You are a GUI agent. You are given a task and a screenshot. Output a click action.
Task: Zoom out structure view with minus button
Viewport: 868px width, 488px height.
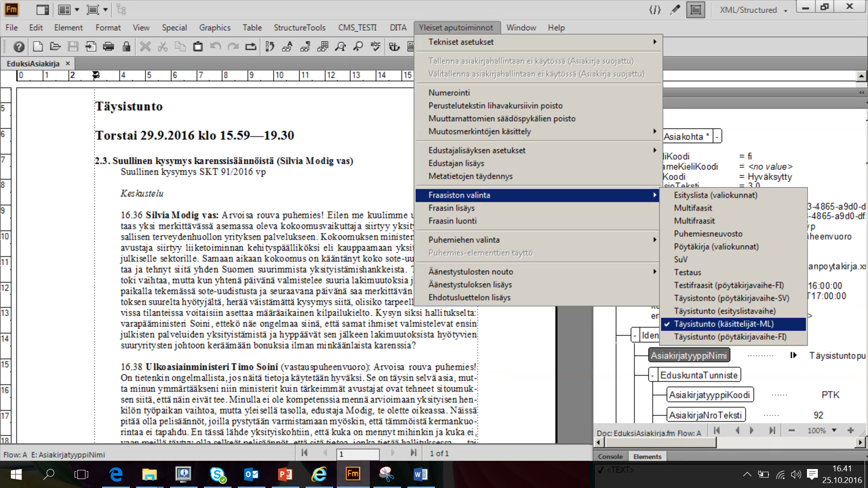tap(792, 431)
